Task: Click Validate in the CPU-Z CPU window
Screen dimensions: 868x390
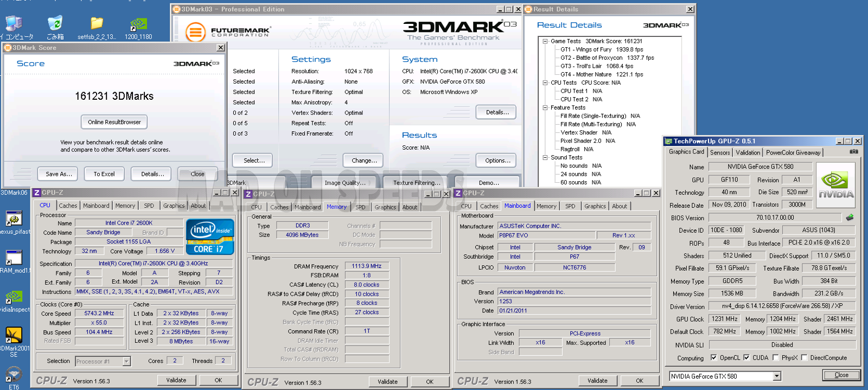Action: (176, 380)
